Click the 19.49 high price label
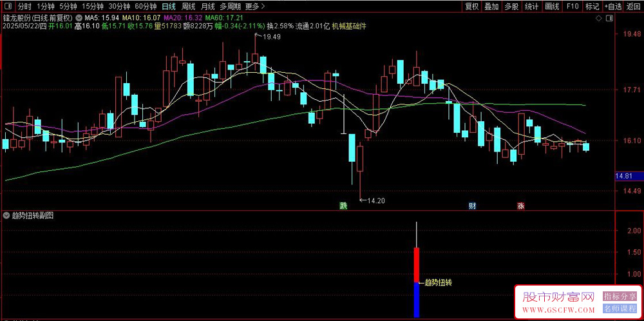The height and width of the screenshot is (321, 644). (272, 37)
